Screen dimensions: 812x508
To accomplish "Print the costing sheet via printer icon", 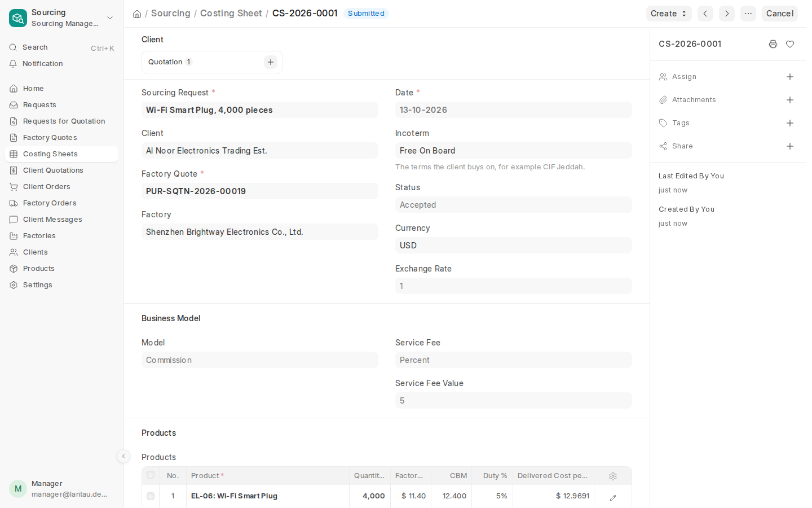I will (x=773, y=44).
